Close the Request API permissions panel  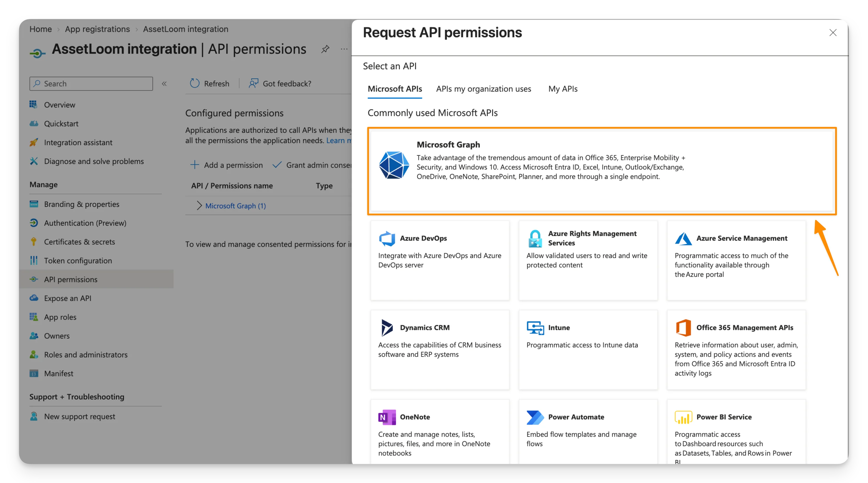(833, 33)
